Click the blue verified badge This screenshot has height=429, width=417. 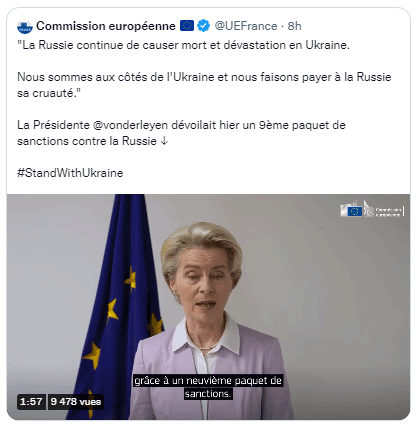[203, 26]
